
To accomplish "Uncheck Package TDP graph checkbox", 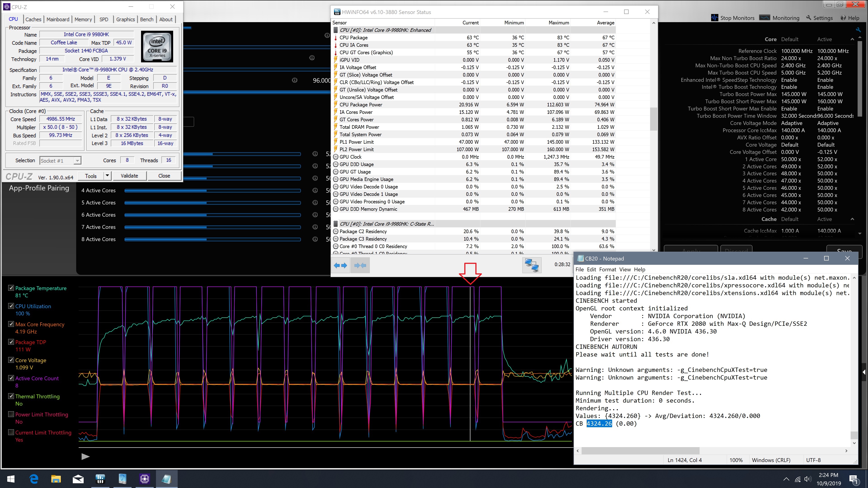I will click(11, 342).
